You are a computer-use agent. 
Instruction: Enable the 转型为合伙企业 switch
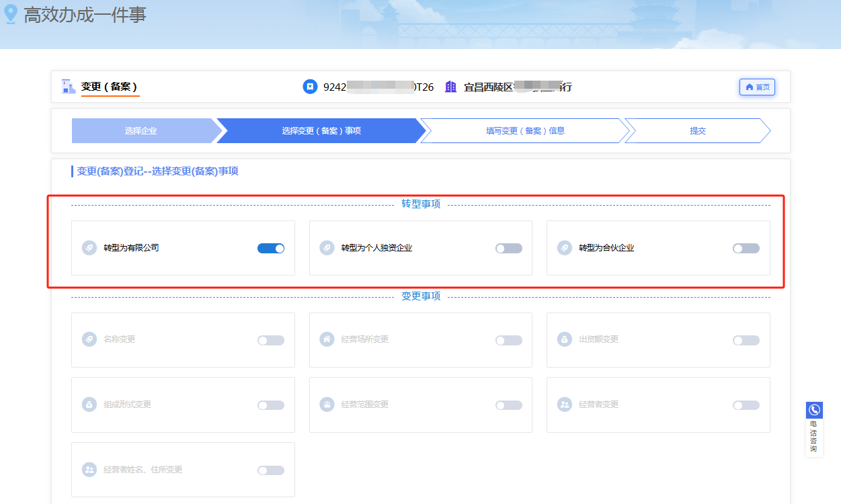coord(746,248)
